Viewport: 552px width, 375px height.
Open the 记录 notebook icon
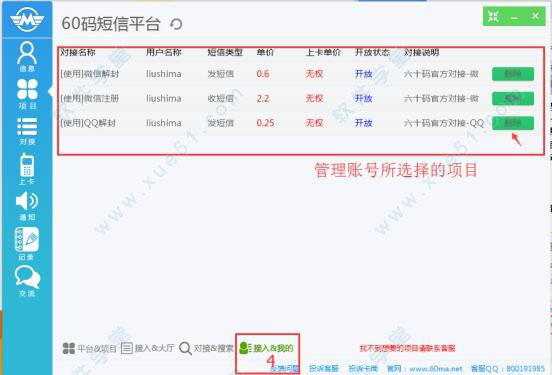click(x=27, y=244)
